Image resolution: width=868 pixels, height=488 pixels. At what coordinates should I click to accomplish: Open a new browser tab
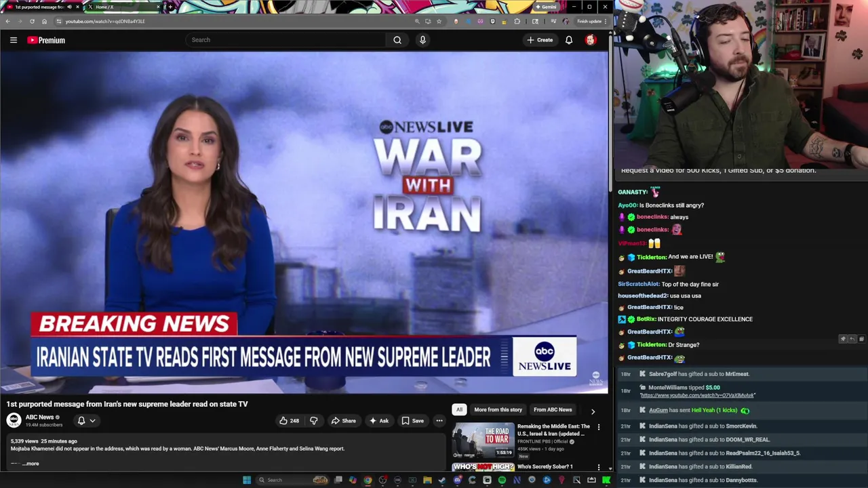click(170, 7)
